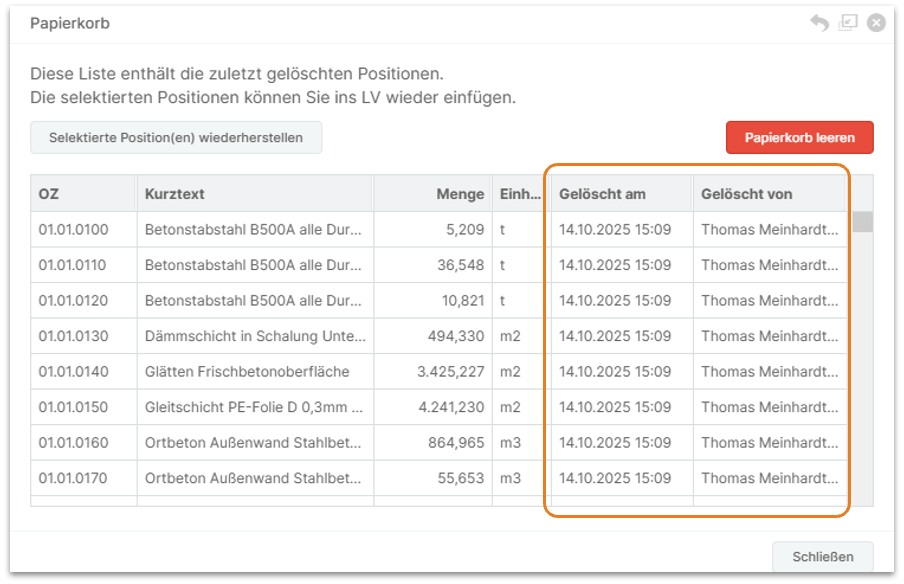Click the undo arrow icon in dialog header

pos(820,23)
